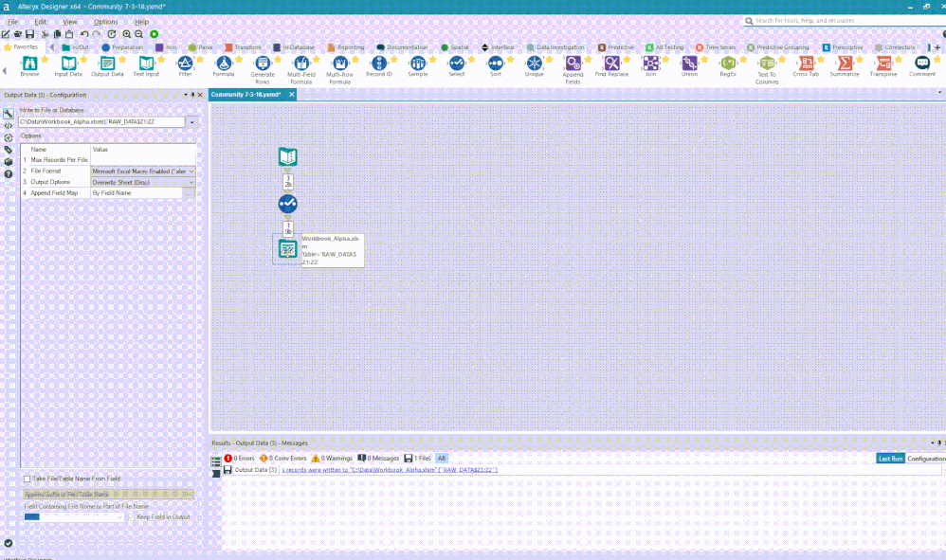Select the Cross Tab tool

tap(806, 66)
